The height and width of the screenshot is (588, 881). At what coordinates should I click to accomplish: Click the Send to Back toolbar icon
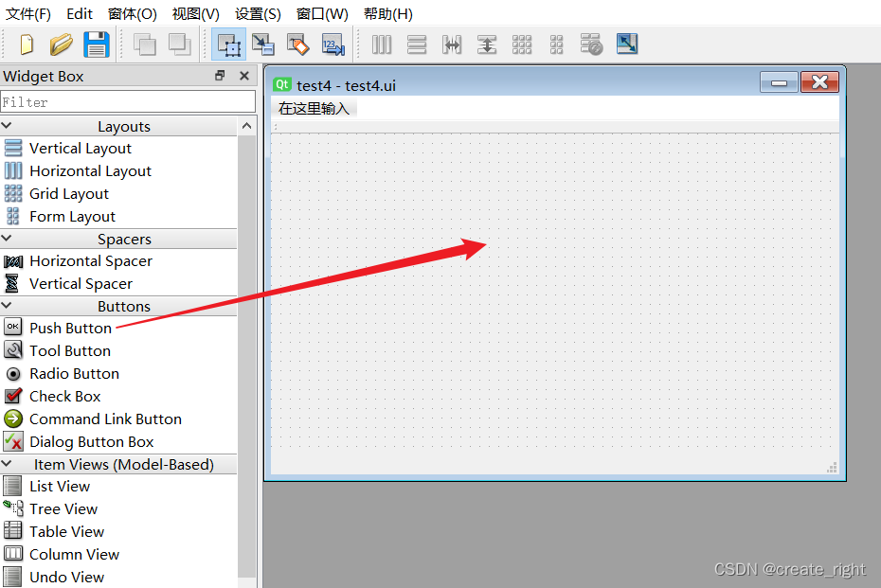click(144, 45)
